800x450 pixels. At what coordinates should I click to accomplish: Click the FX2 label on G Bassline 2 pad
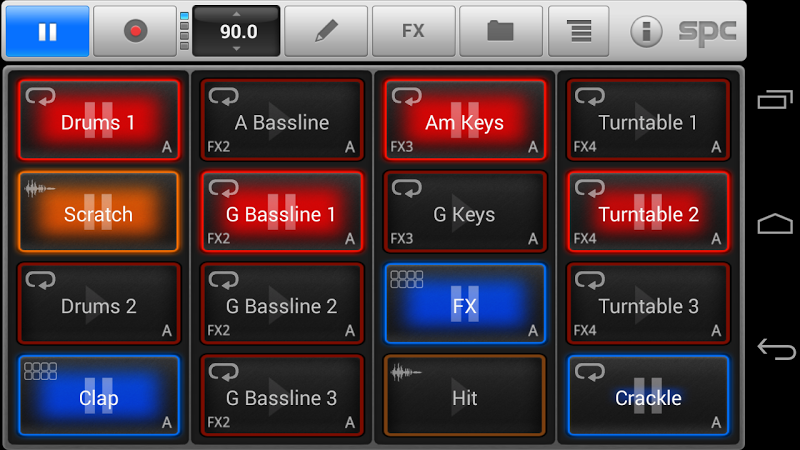click(218, 331)
